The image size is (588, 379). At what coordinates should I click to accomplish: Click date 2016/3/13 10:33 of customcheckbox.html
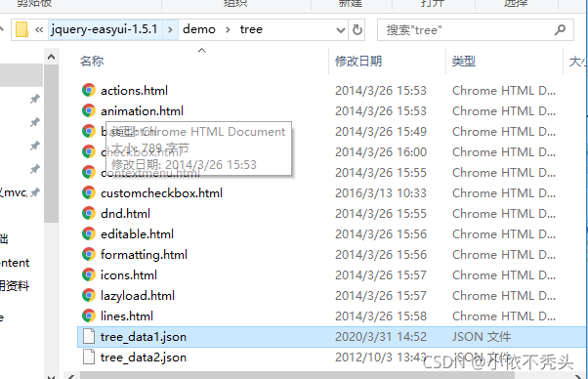[x=381, y=193]
